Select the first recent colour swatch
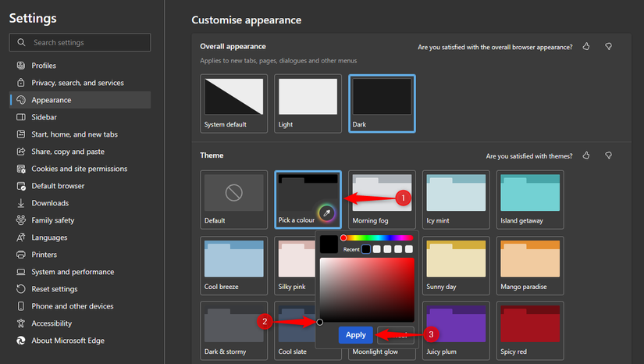Image resolution: width=644 pixels, height=364 pixels. 366,249
